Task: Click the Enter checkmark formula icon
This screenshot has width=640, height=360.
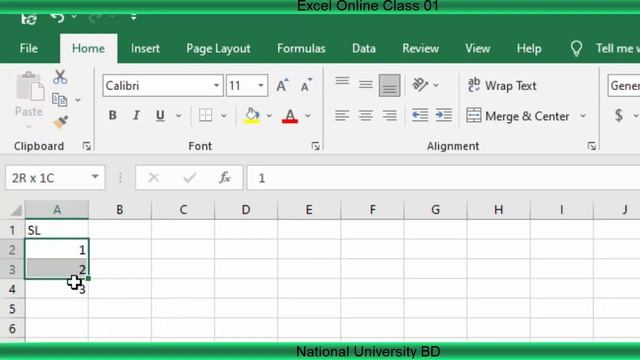Action: (x=189, y=178)
